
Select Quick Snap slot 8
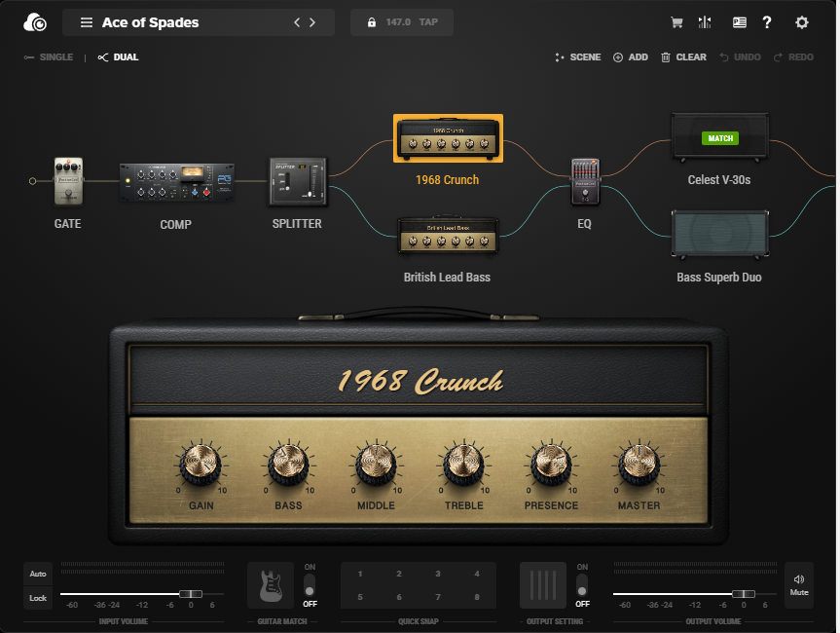[477, 597]
